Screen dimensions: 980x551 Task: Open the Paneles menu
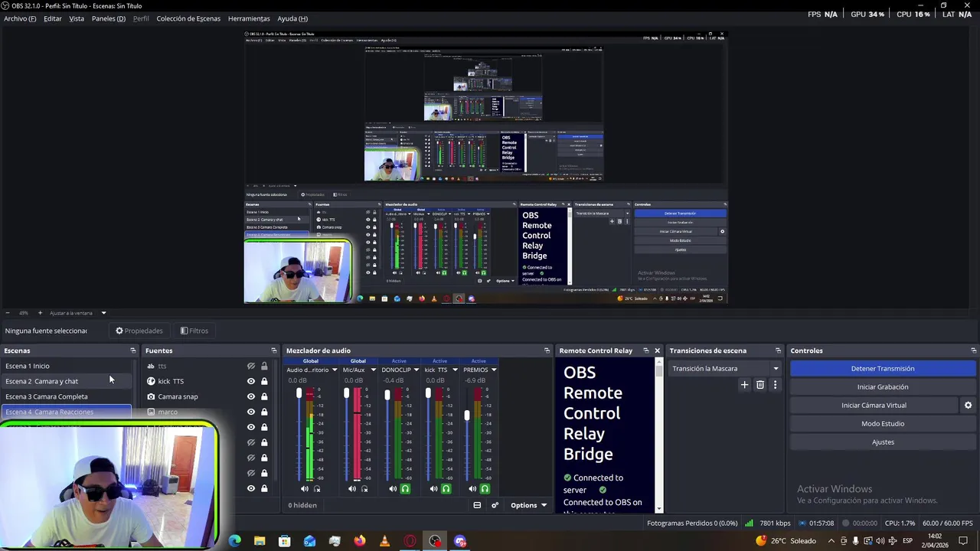click(109, 18)
